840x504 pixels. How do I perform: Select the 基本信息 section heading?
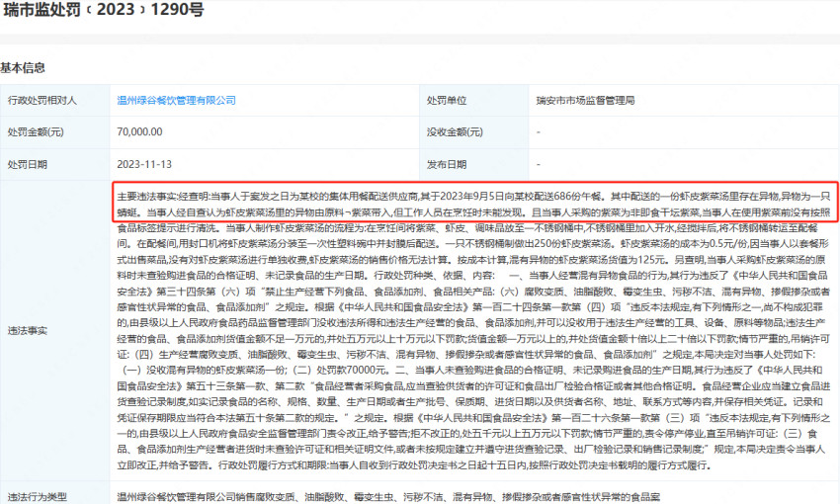pos(22,68)
